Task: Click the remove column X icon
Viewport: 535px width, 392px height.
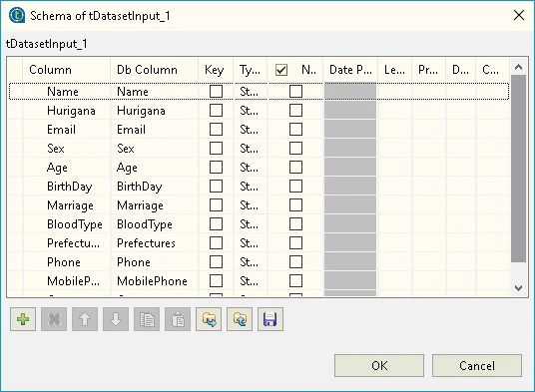Action: click(x=54, y=319)
